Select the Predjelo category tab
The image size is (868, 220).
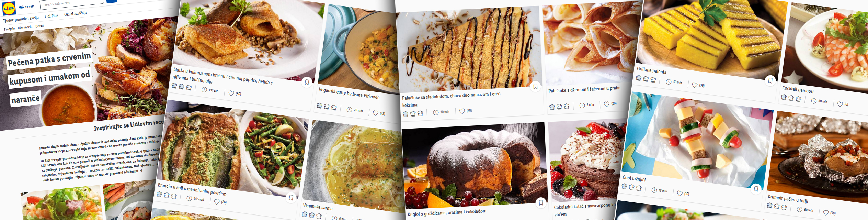pyautogui.click(x=9, y=29)
